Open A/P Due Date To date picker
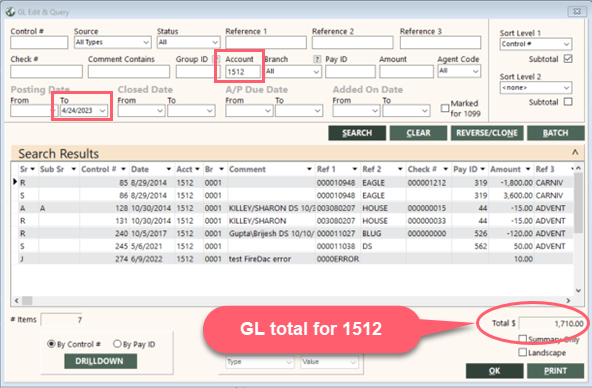This screenshot has width=592, height=388. pyautogui.click(x=318, y=111)
